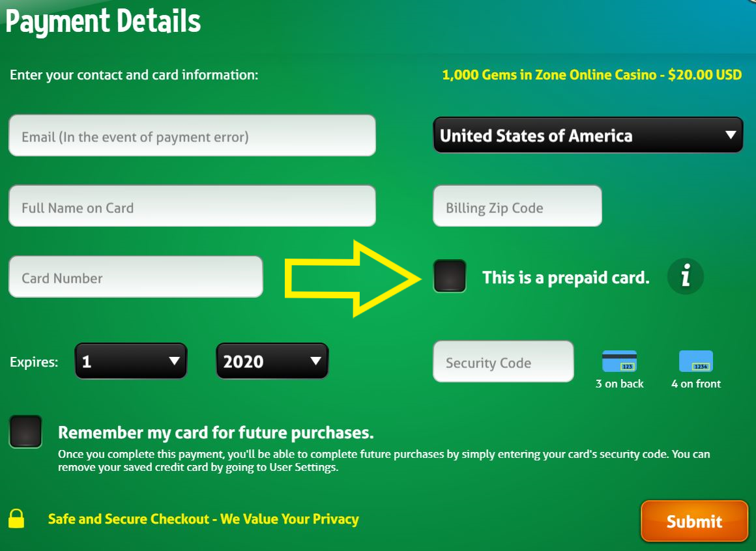Click the yellow padlock secure checkout icon
Image resolution: width=756 pixels, height=551 pixels.
16,518
